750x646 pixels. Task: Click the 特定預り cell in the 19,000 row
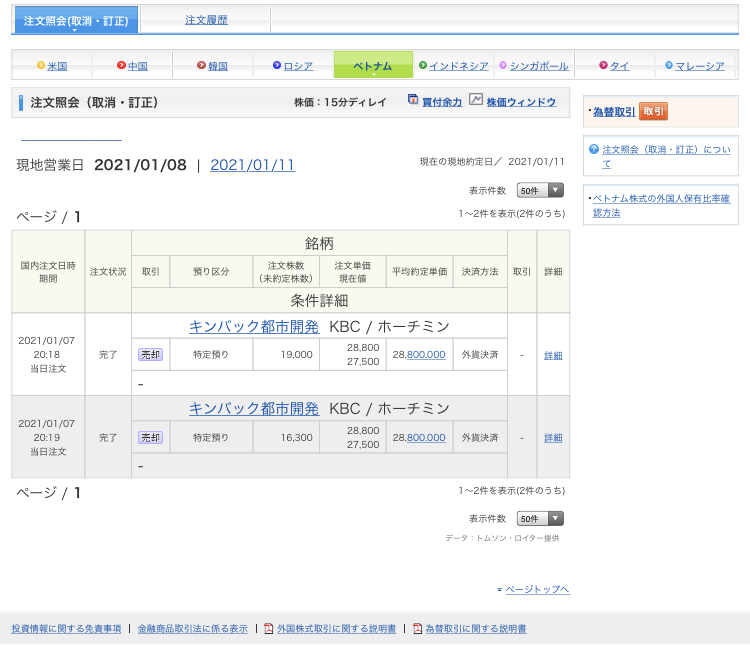(211, 354)
